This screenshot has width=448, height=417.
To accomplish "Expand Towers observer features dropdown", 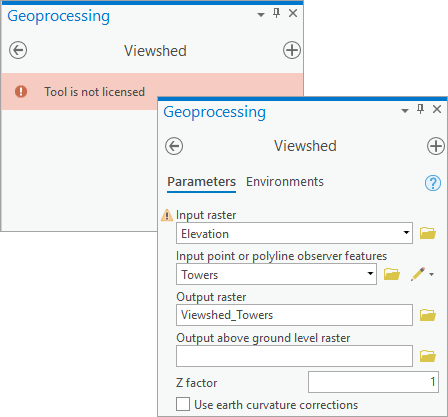I will point(370,274).
